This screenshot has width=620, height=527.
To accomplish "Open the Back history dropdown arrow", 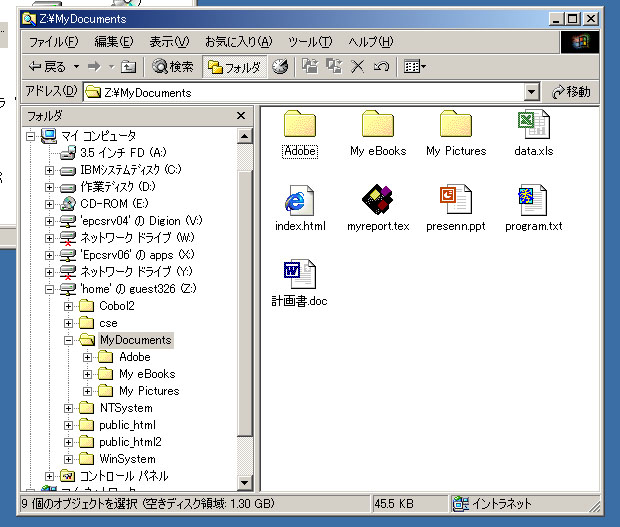I will 76,66.
